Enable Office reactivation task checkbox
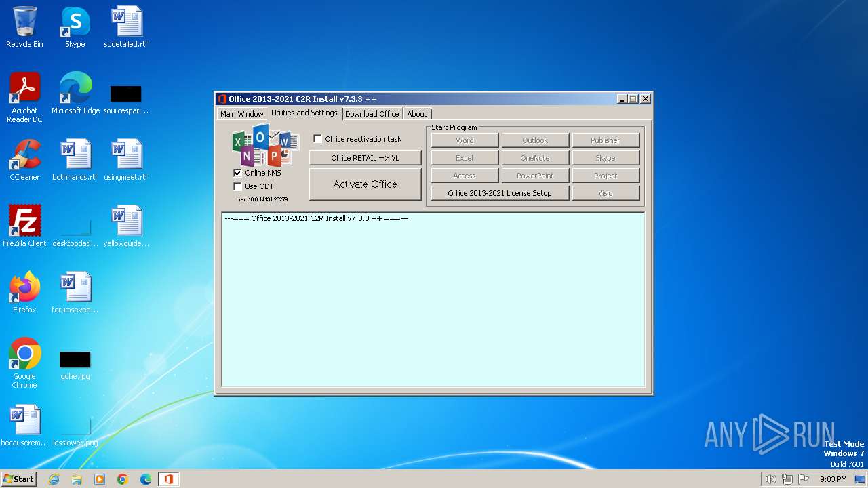Image resolution: width=868 pixels, height=488 pixels. point(317,139)
